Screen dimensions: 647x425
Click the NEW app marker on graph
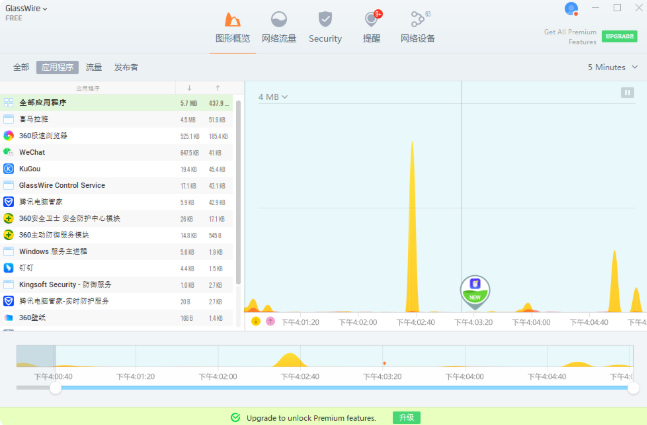pyautogui.click(x=475, y=291)
